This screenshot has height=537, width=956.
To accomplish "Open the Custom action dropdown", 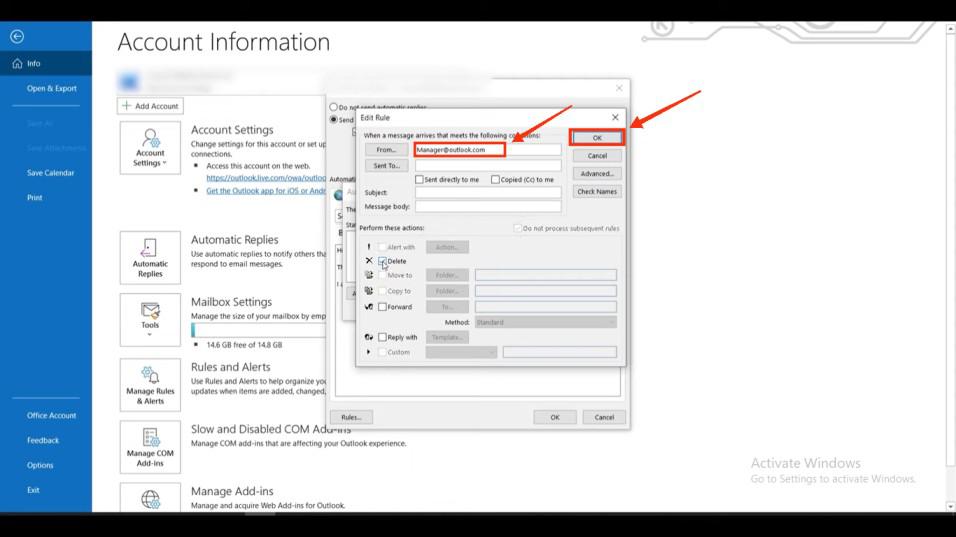I will coord(462,352).
